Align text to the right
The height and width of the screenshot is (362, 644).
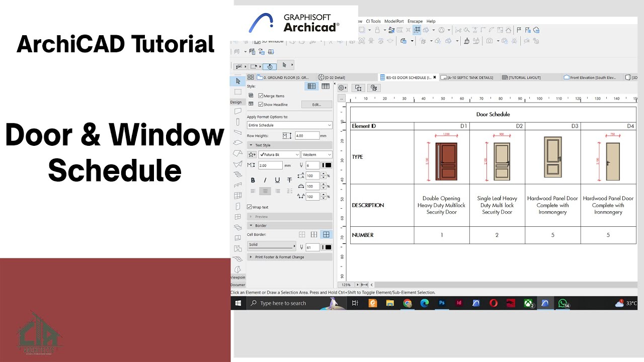point(277,191)
